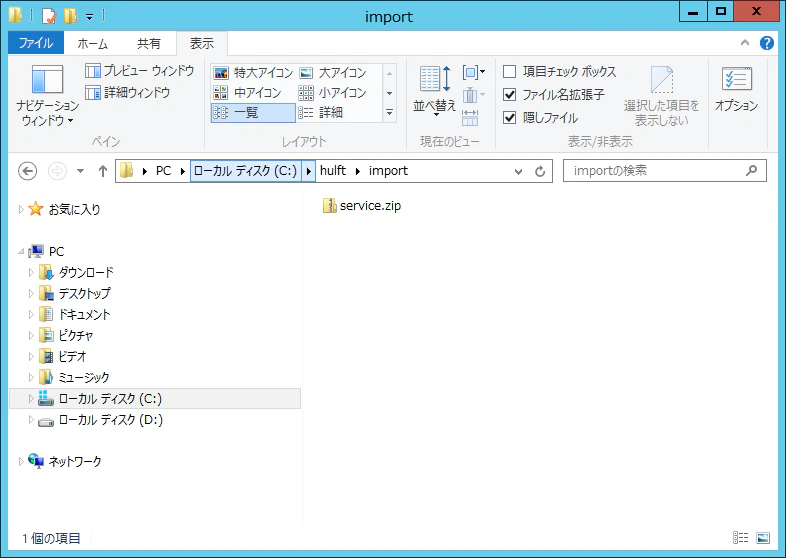The height and width of the screenshot is (558, 786).
Task: Open ダウンロード folder in navigation pane
Action: 86,272
